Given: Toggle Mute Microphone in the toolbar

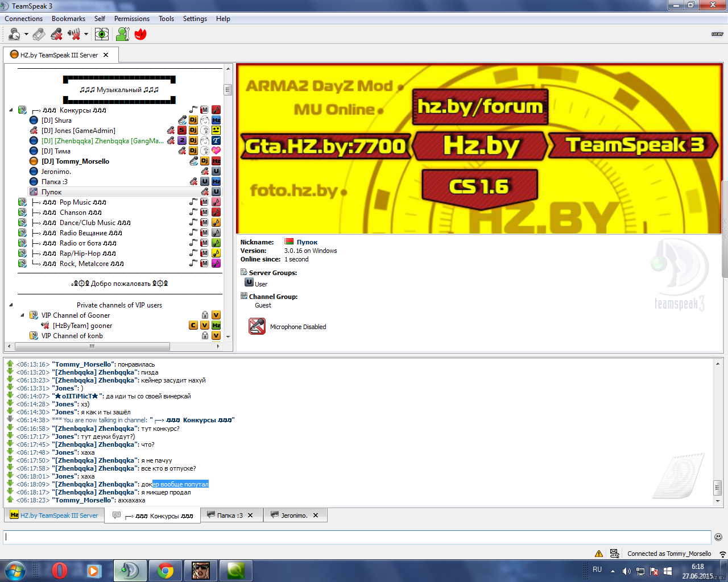Looking at the screenshot, I should pos(56,35).
